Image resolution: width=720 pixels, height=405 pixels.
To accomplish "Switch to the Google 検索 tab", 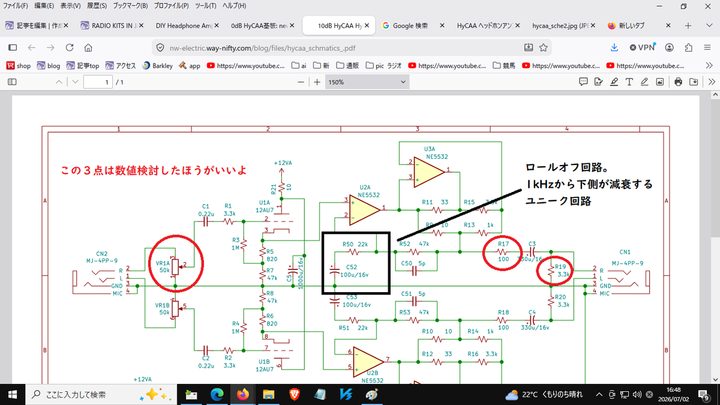I will pyautogui.click(x=411, y=26).
